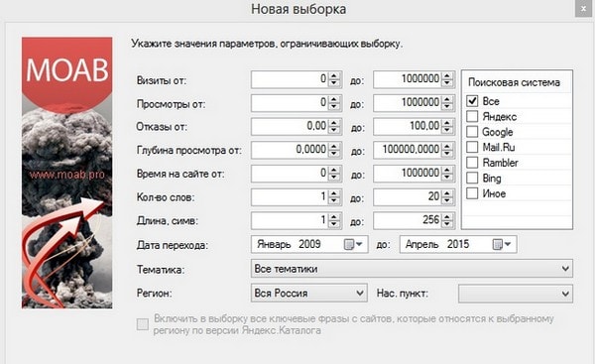Viewport: 595px width, 364px height.
Task: Tick the Google search engine checkbox
Action: 472,132
